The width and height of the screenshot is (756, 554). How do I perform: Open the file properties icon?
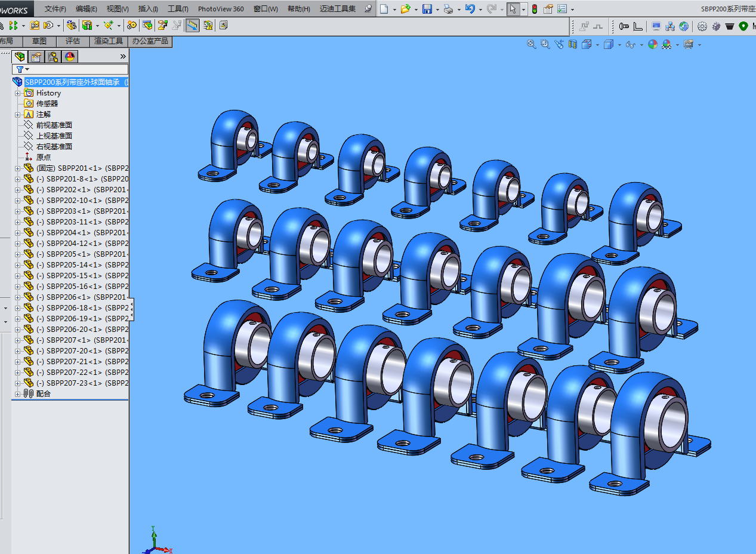548,9
